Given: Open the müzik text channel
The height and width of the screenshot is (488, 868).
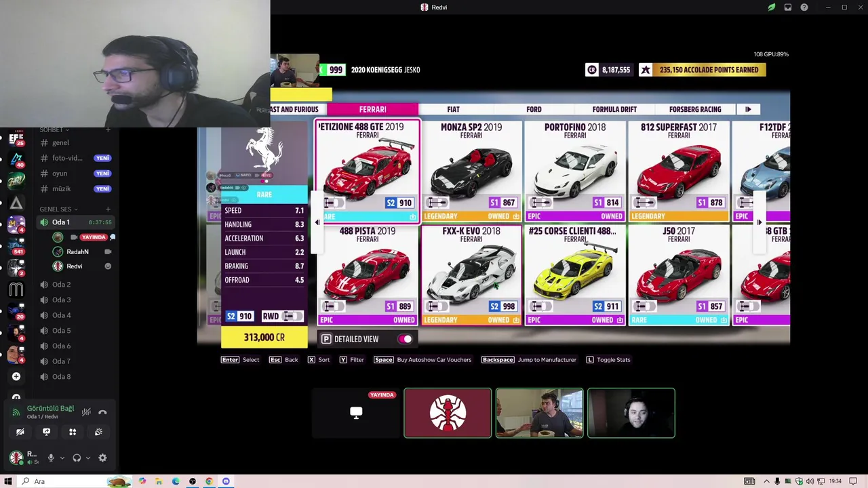Looking at the screenshot, I should click(75, 188).
